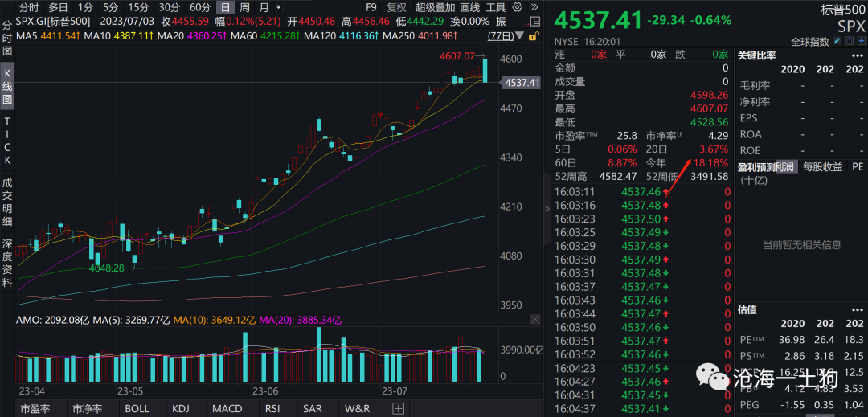
Task: Click the 16:03:11 trade tick row
Action: tap(641, 192)
